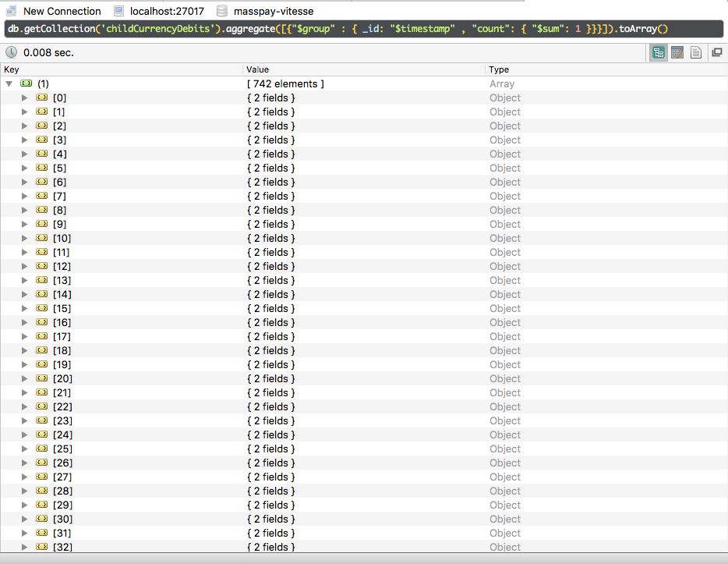
Task: Expand object row [26]
Action: click(x=25, y=463)
